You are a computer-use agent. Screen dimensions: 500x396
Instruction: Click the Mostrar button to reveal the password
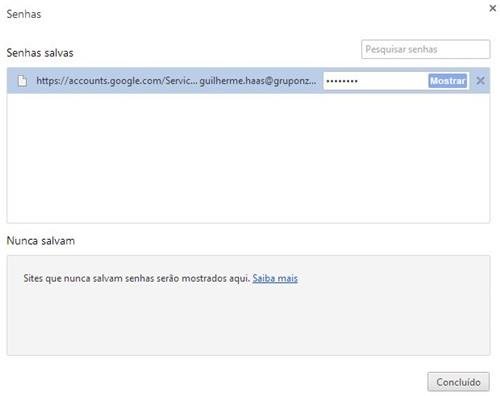pyautogui.click(x=448, y=81)
